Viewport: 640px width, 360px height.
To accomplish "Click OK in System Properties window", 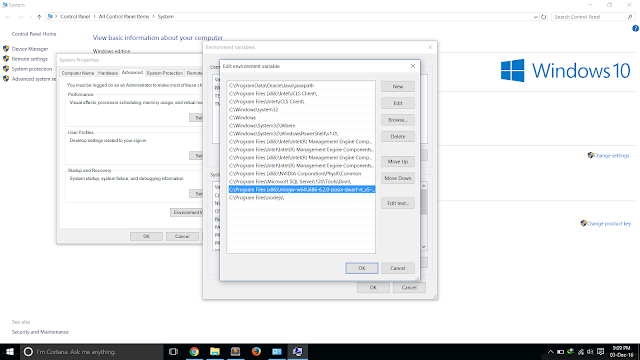I will [146, 236].
